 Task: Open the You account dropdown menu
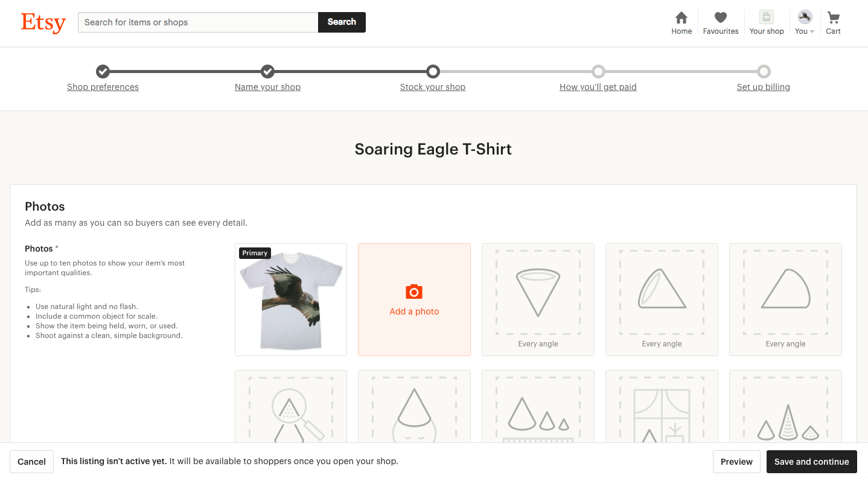click(804, 19)
